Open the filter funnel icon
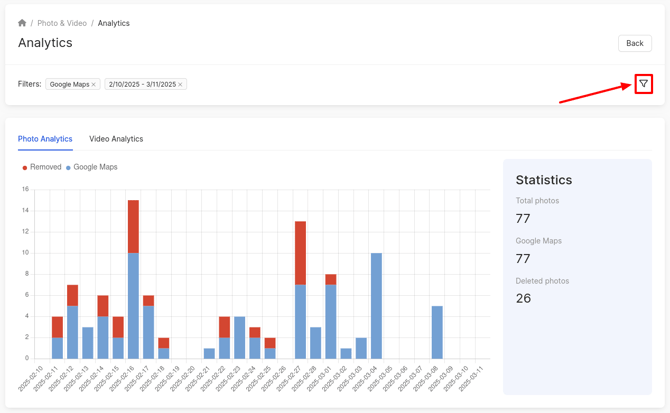 pyautogui.click(x=643, y=84)
